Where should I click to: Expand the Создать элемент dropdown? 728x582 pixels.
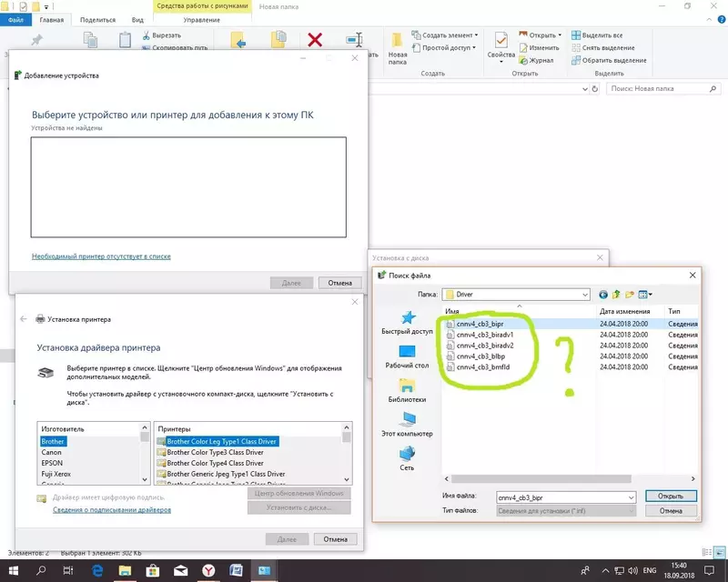tap(476, 35)
